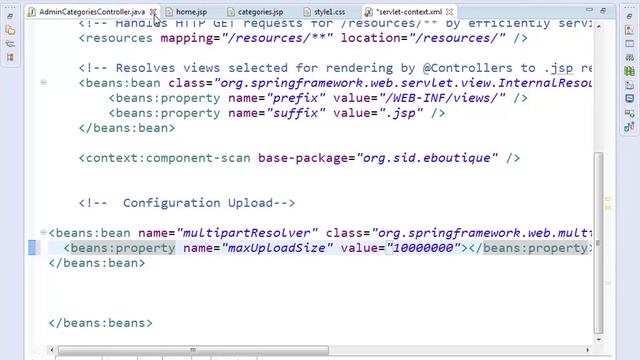Collapse the multipartResolver beans:bean fold
This screenshot has height=360, width=640.
point(43,232)
